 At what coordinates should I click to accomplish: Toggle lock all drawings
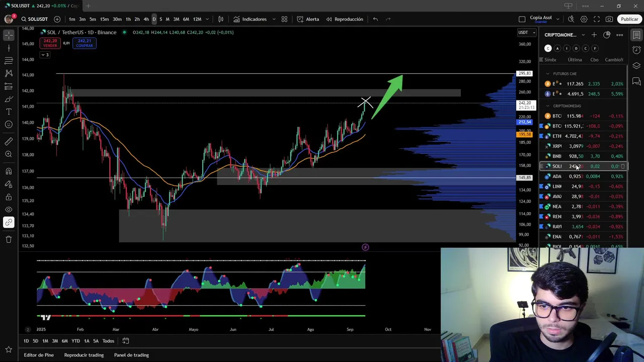tap(9, 197)
